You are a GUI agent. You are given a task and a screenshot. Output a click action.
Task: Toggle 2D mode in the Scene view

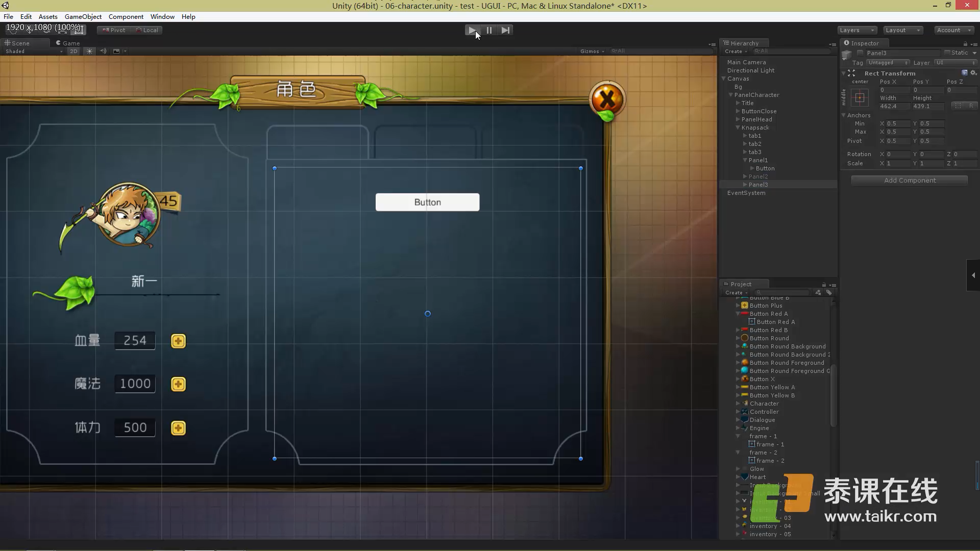click(73, 51)
